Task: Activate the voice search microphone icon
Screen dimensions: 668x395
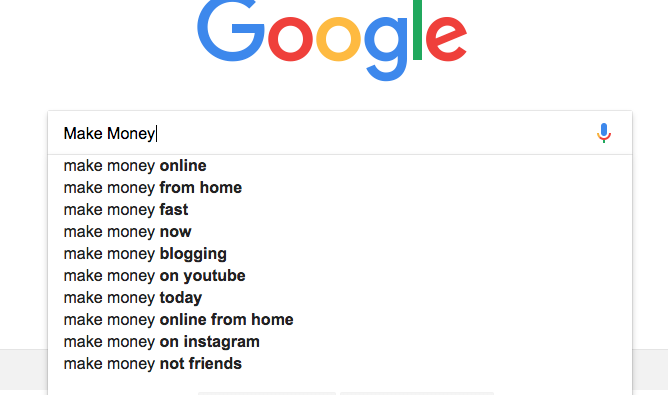Action: coord(604,133)
